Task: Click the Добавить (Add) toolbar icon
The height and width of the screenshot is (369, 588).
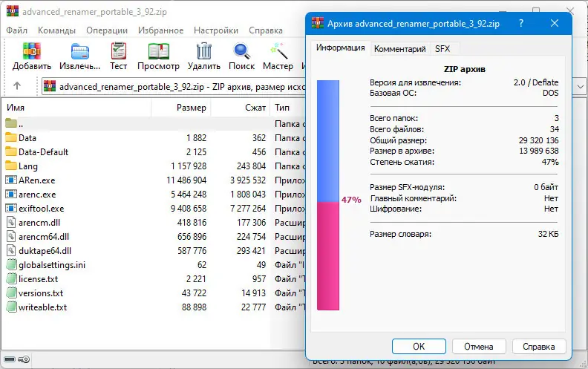Action: [x=31, y=51]
